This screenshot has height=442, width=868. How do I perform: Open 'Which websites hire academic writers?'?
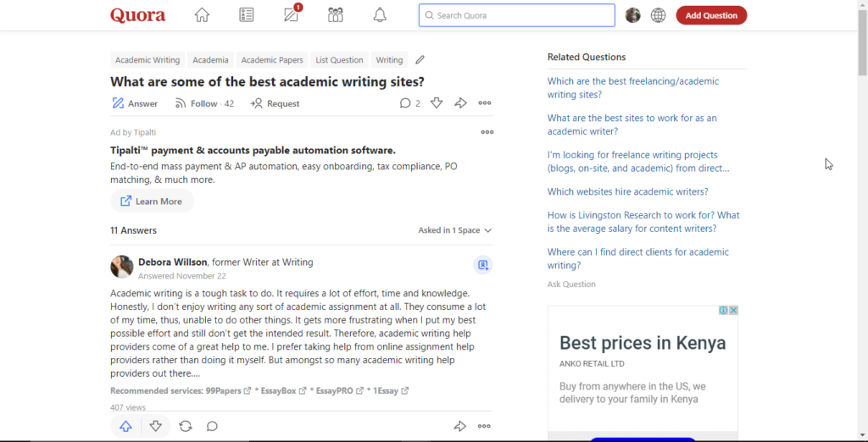pos(628,192)
